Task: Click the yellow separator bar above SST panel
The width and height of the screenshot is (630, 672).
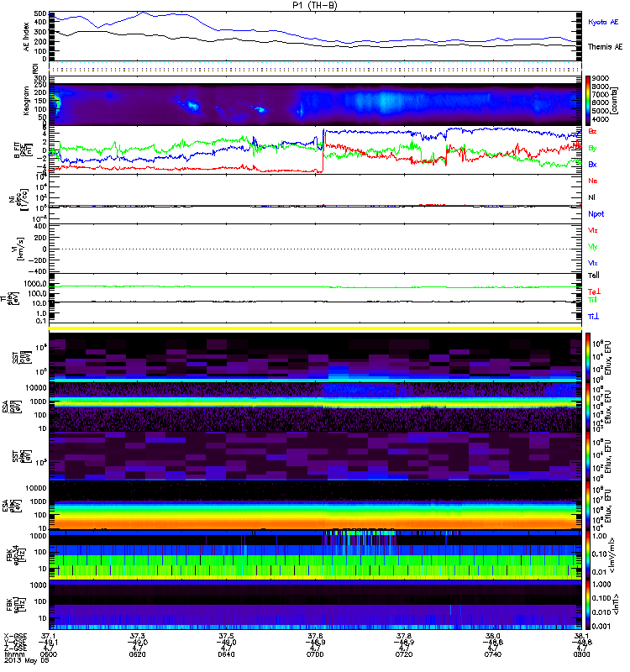Action: [x=315, y=328]
